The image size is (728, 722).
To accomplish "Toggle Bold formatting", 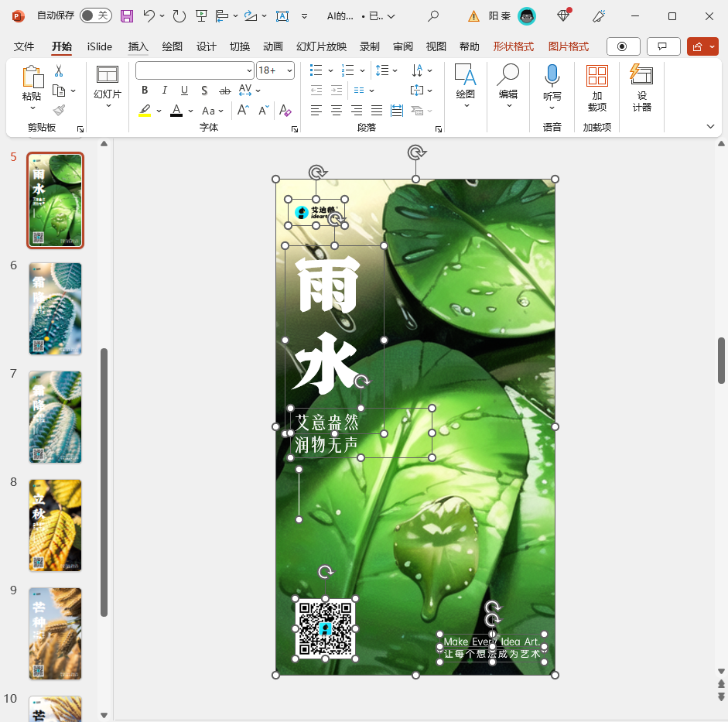I will pos(145,91).
